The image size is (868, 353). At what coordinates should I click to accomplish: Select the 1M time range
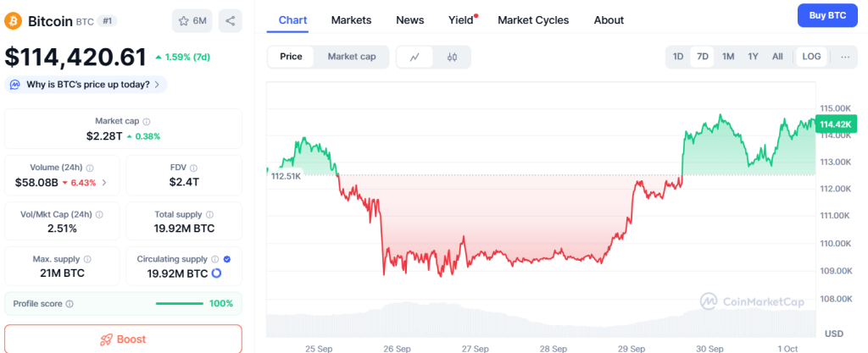coord(728,57)
